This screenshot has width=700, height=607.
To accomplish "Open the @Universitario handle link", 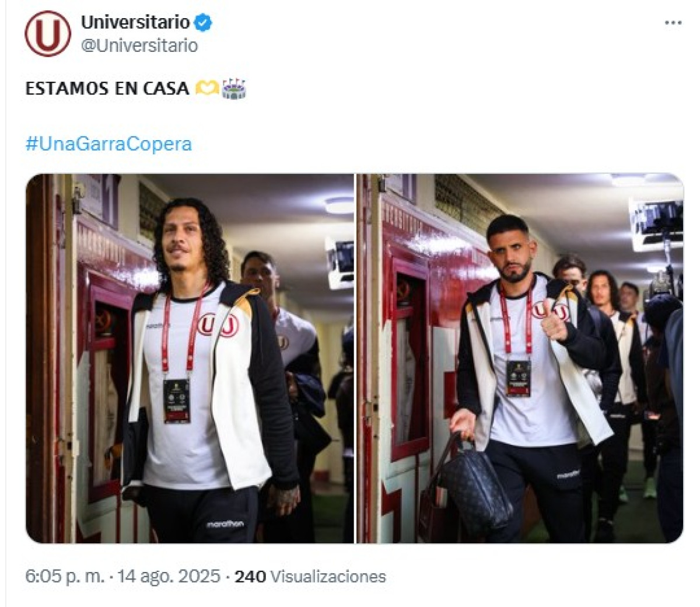I will click(x=139, y=46).
